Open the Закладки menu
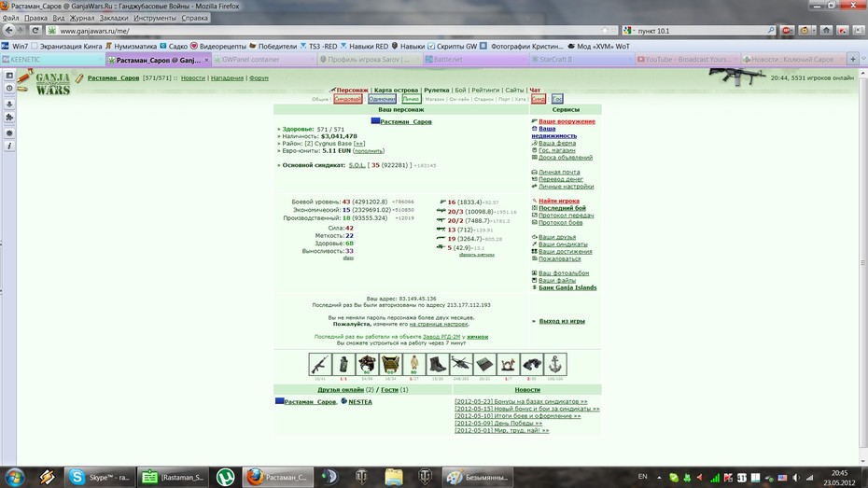Viewport: 868px width, 488px height. point(114,18)
